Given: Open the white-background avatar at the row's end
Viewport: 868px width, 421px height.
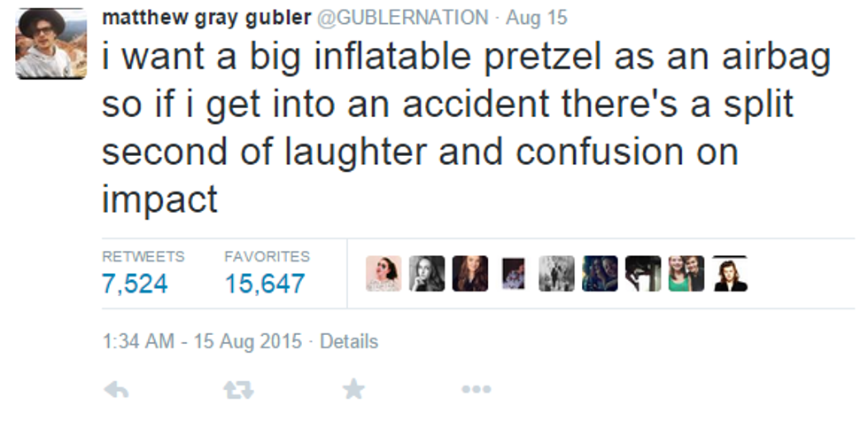Looking at the screenshot, I should click(730, 273).
